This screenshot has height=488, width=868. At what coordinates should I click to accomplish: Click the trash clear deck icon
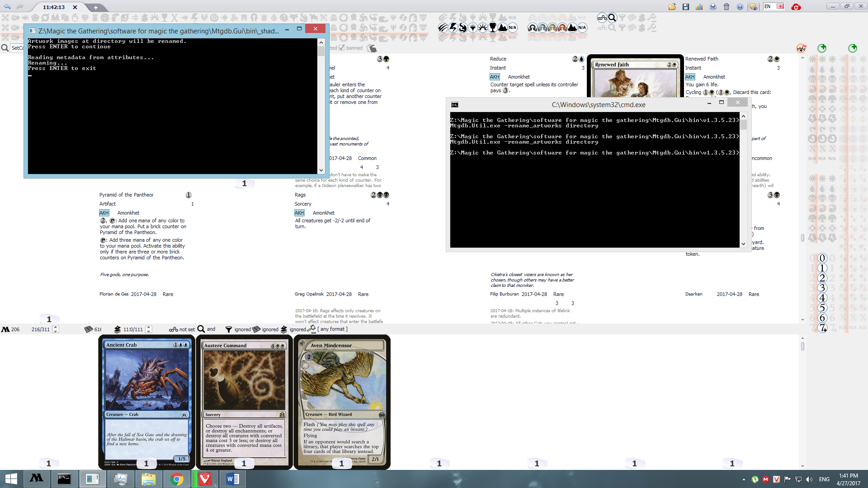pos(726,7)
